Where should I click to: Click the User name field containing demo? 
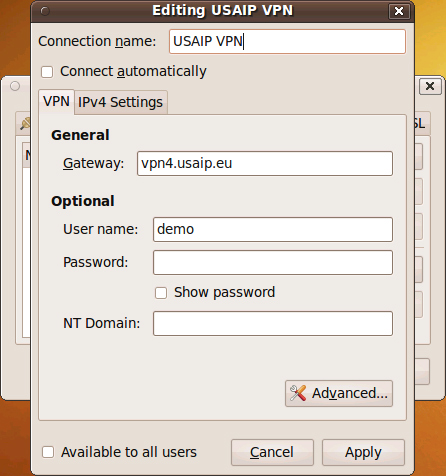[x=273, y=229]
